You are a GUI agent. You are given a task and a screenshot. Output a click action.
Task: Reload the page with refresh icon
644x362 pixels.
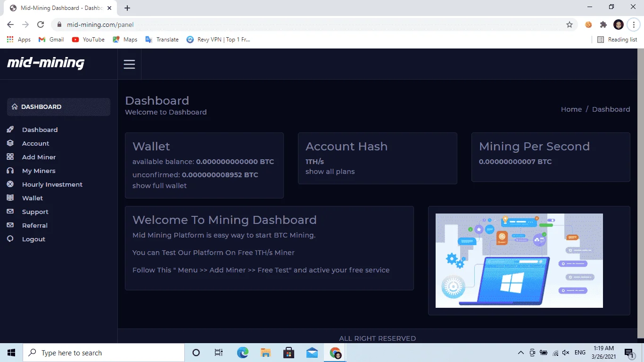(41, 25)
